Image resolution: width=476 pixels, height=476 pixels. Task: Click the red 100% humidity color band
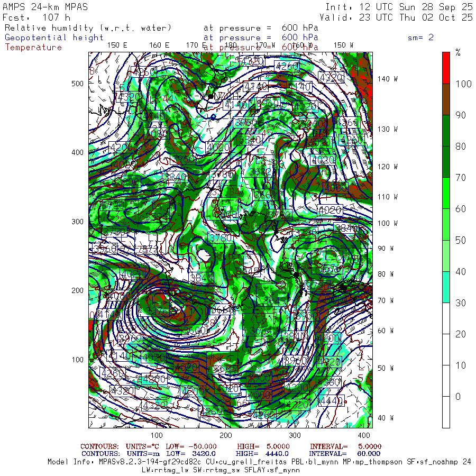446,68
